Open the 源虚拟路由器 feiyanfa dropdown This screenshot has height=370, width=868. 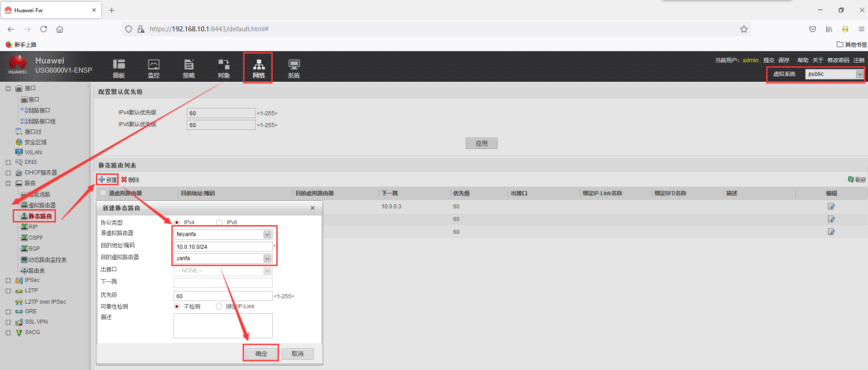coord(223,234)
